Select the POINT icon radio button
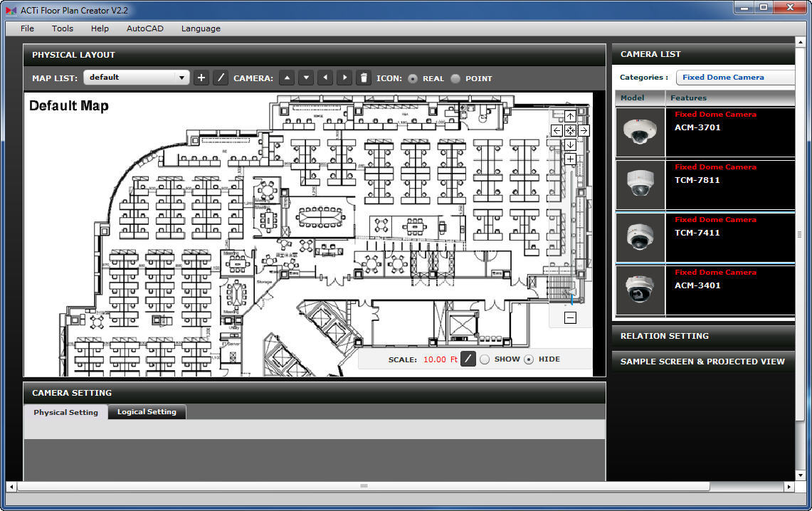The image size is (812, 511). (x=455, y=79)
